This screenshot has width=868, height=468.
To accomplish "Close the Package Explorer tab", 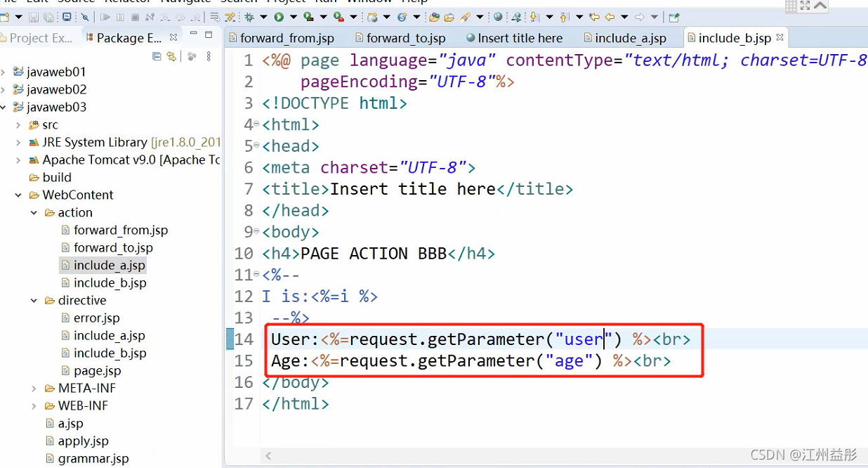I will click(x=173, y=37).
